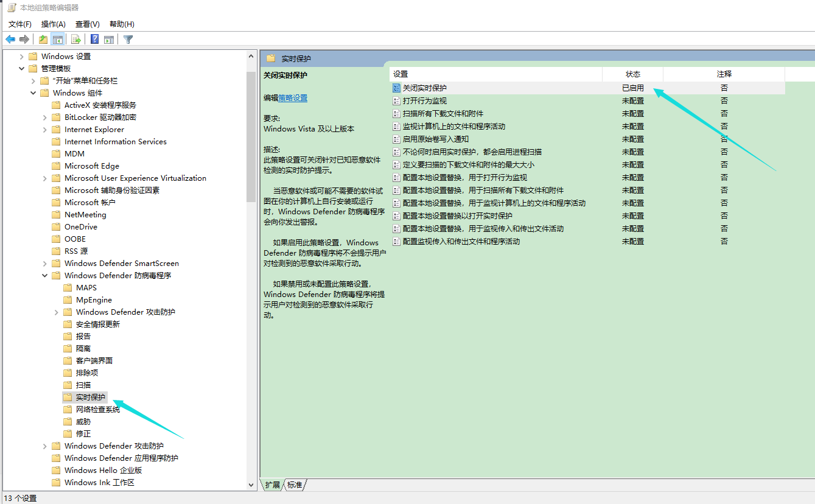The height and width of the screenshot is (504, 815).
Task: Toggle the show/hide console tree icon
Action: pyautogui.click(x=58, y=40)
